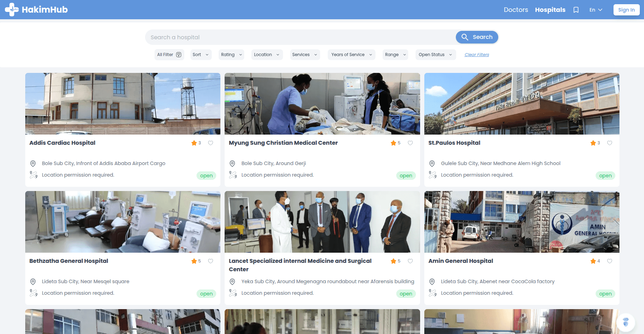Click the magnifier icon in Search button
Viewport: 644px width, 334px height.
465,37
